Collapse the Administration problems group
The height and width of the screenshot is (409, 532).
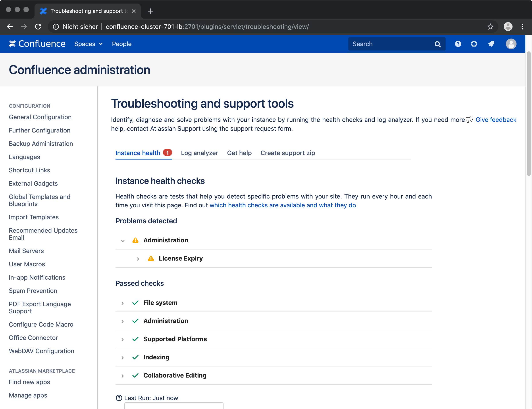point(123,241)
